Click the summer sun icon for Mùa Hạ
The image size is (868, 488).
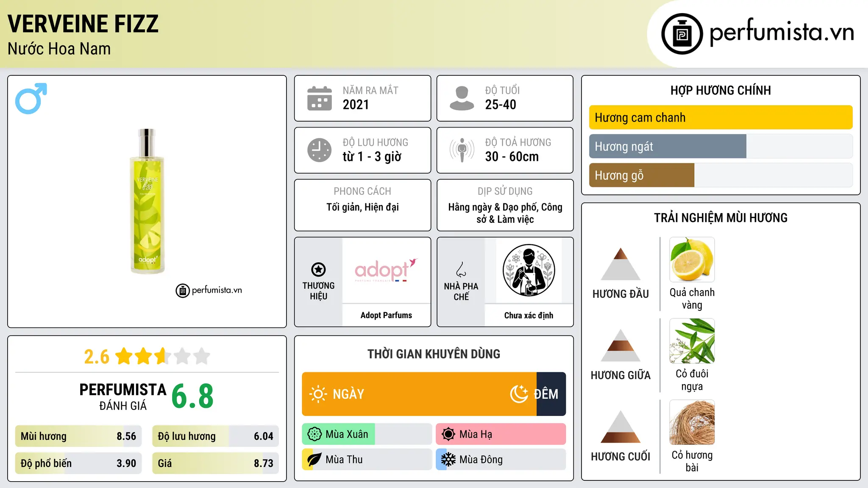coord(448,434)
